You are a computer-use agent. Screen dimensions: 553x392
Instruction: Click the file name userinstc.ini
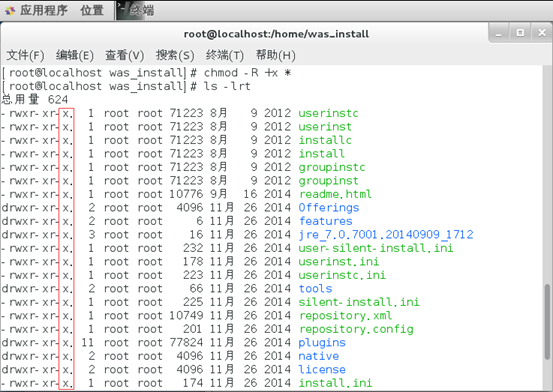point(342,275)
